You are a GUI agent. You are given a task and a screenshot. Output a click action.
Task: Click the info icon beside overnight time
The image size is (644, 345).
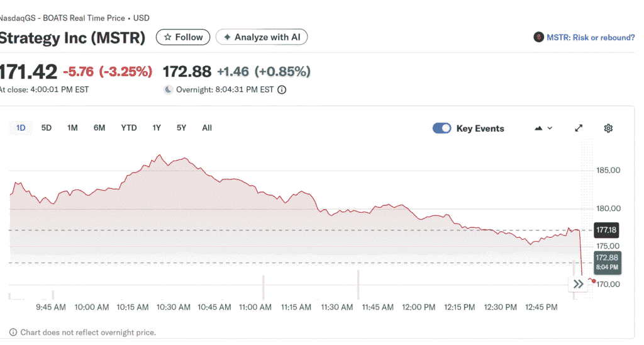(x=282, y=90)
